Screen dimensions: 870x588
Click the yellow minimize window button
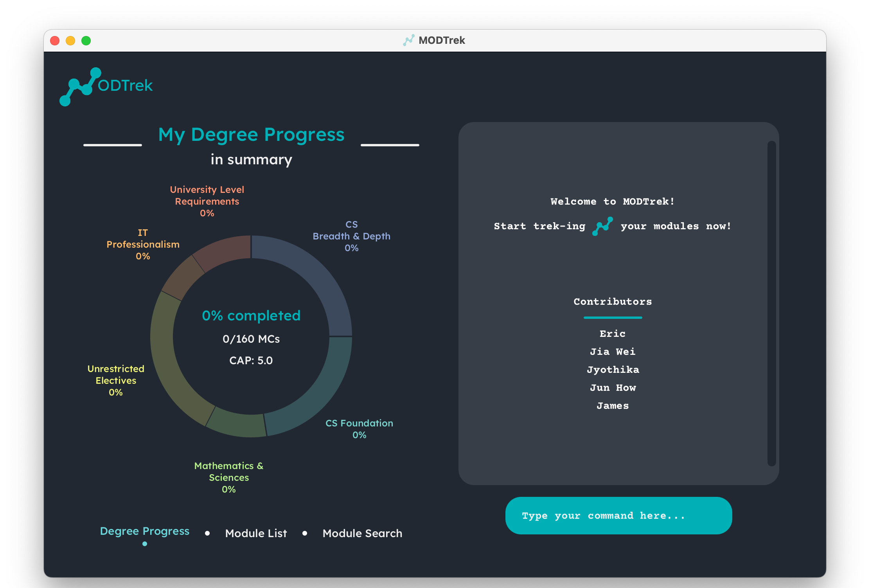tap(70, 41)
